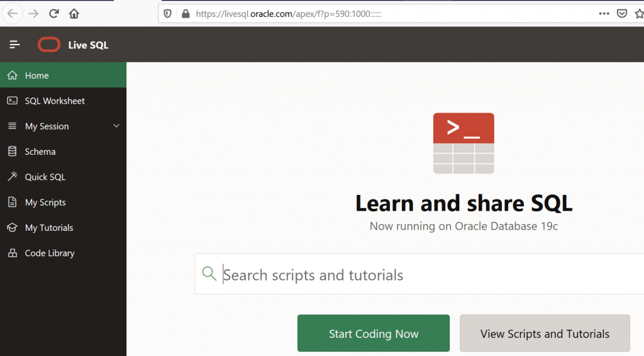This screenshot has height=356, width=644.
Task: Click the browser address bar URL
Action: click(288, 14)
